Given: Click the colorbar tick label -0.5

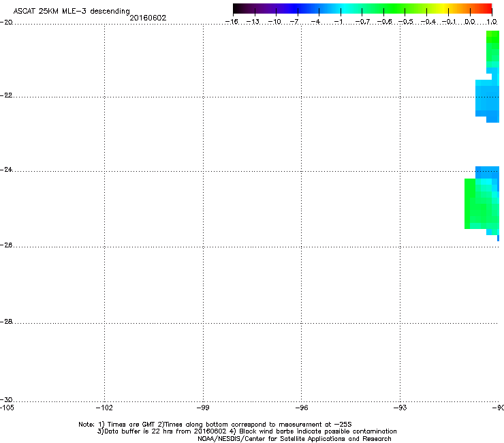Looking at the screenshot, I should coord(406,22).
